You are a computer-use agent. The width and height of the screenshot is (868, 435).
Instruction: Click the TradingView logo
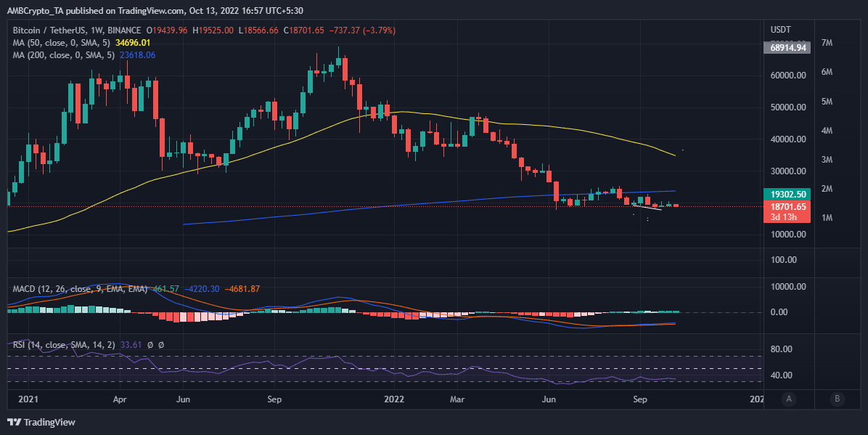(x=41, y=422)
